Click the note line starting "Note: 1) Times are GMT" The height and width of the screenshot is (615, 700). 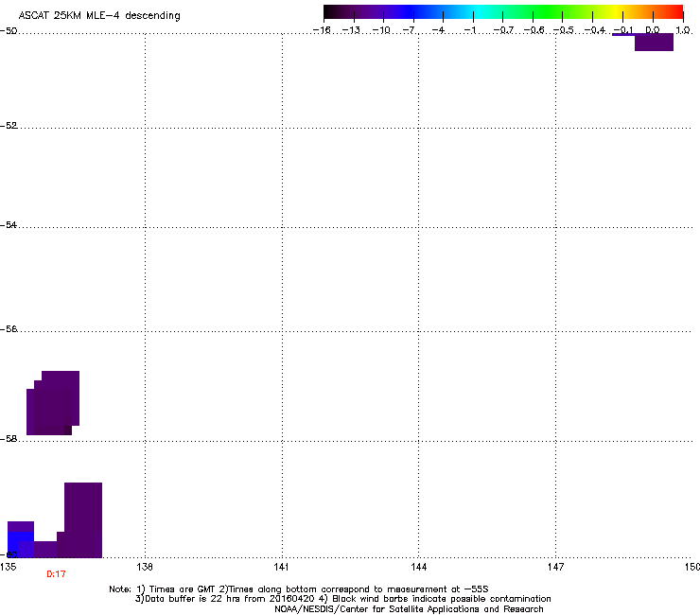click(299, 589)
